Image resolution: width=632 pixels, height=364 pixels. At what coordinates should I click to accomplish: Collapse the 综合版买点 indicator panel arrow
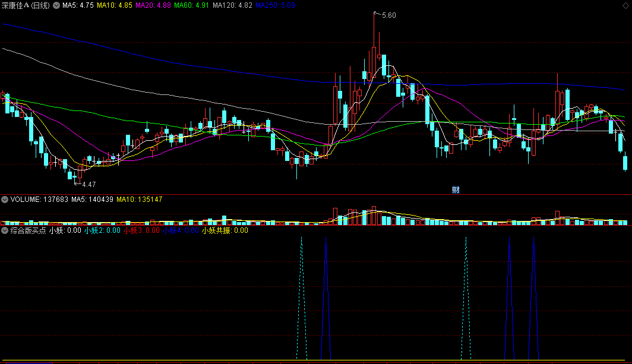tap(5, 230)
